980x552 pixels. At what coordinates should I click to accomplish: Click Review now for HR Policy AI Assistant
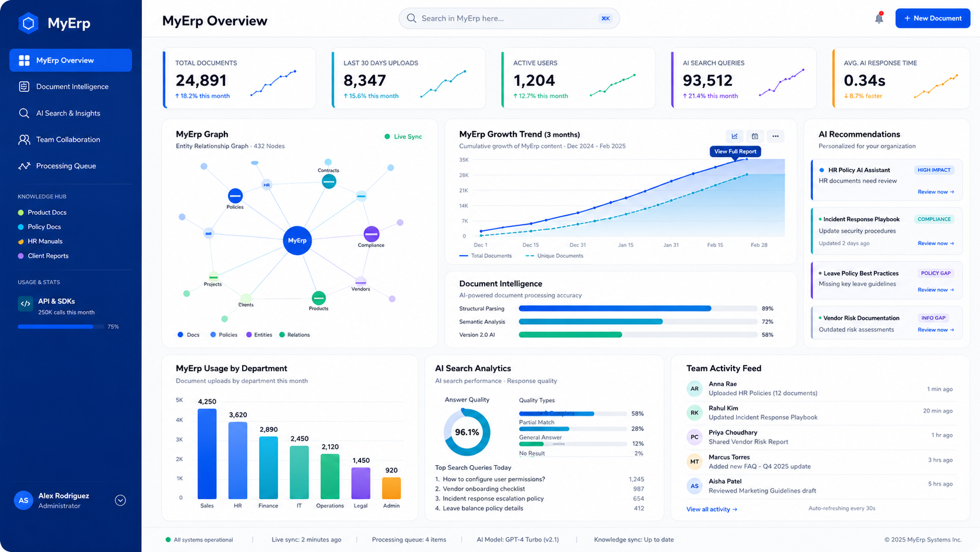click(935, 192)
